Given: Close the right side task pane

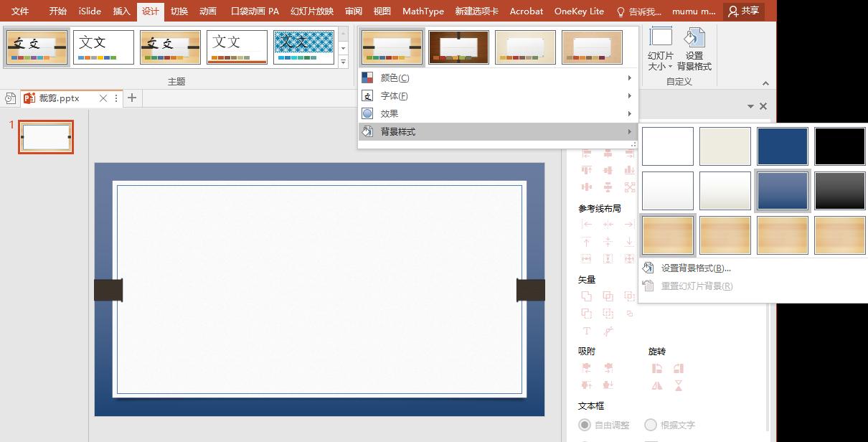Looking at the screenshot, I should click(763, 106).
